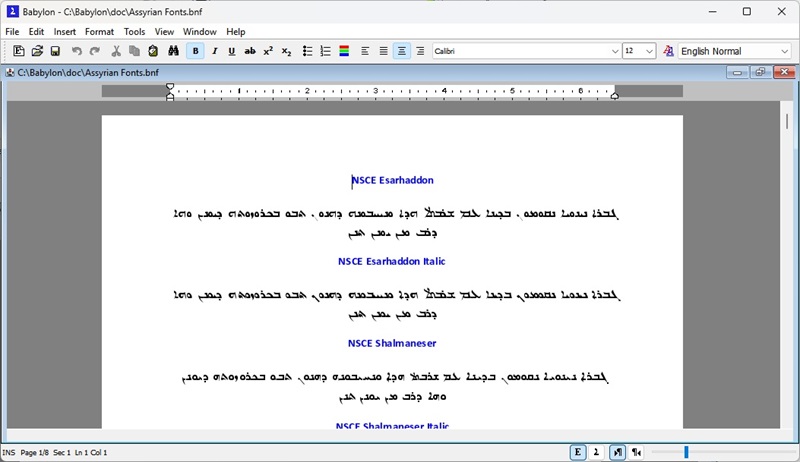Click the font style icon beside English Normal
This screenshot has height=462, width=800.
[x=668, y=51]
